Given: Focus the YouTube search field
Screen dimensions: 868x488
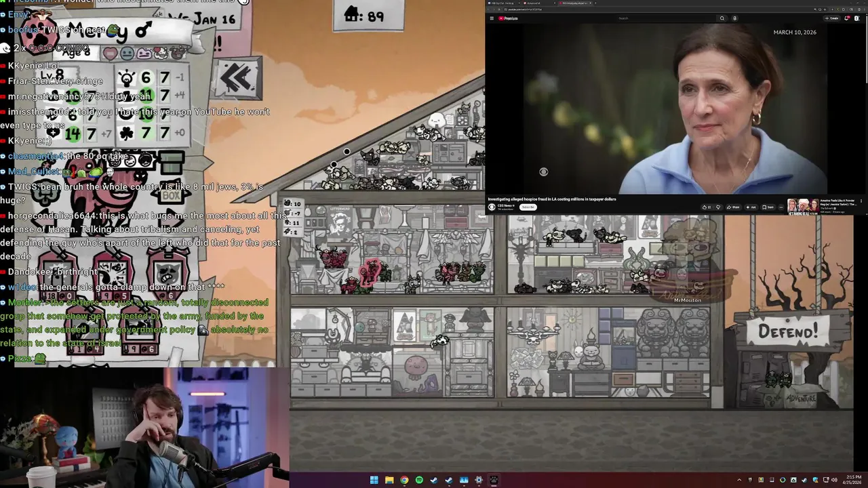Looking at the screenshot, I should pyautogui.click(x=668, y=18).
